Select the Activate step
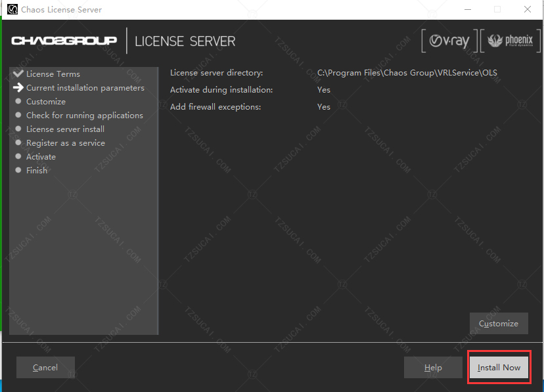 point(41,157)
